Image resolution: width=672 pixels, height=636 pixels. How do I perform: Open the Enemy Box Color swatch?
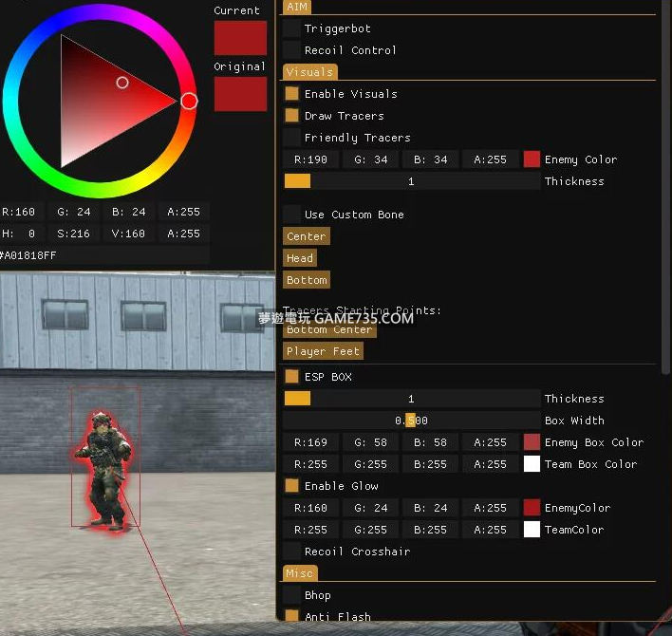(x=532, y=442)
